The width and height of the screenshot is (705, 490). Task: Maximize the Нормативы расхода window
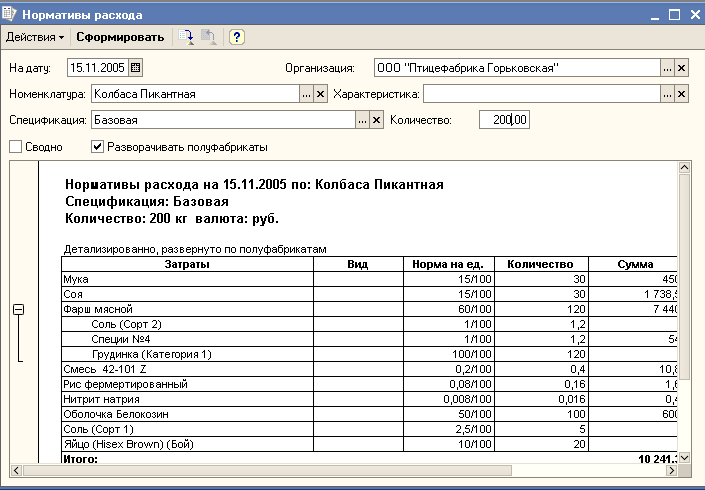pyautogui.click(x=674, y=15)
